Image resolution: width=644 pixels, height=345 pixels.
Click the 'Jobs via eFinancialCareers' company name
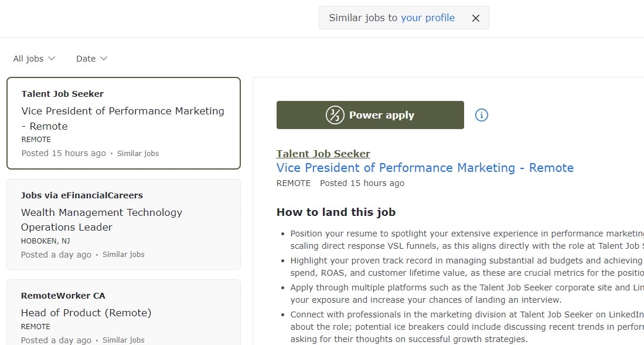(82, 195)
